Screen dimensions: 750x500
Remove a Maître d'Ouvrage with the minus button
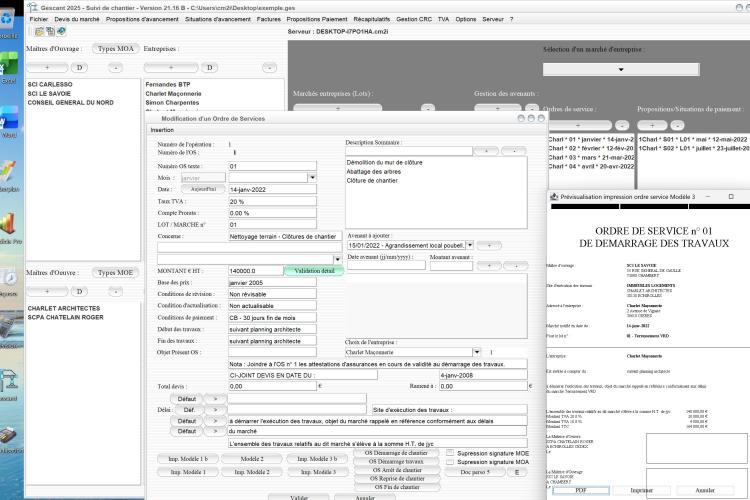[115, 67]
